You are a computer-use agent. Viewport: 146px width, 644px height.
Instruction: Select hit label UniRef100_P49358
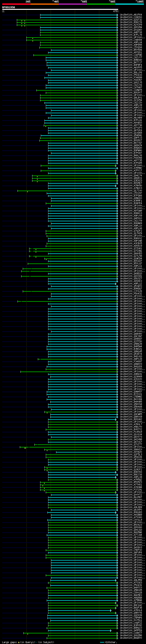[x=131, y=158]
